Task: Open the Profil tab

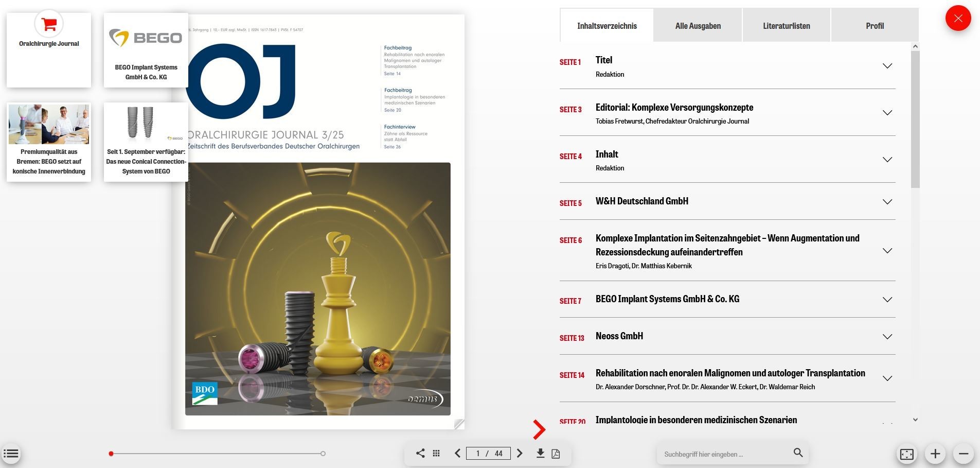Action: click(875, 26)
